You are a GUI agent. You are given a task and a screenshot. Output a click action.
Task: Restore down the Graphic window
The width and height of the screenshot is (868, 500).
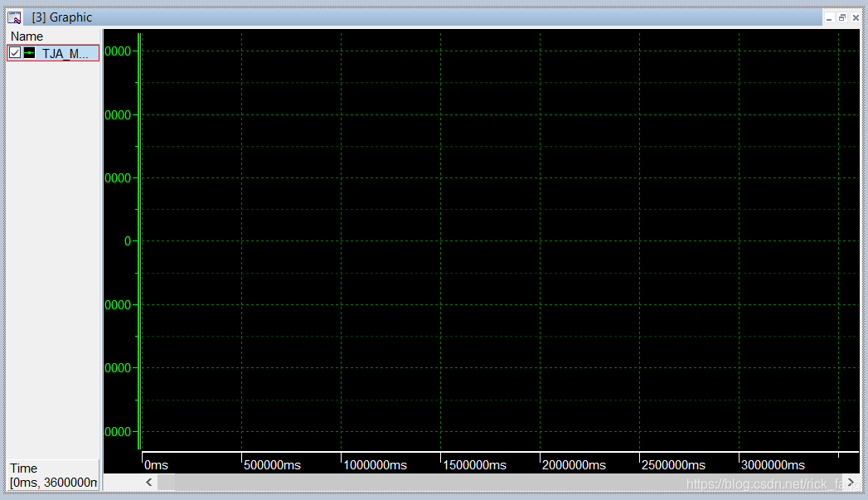[842, 17]
